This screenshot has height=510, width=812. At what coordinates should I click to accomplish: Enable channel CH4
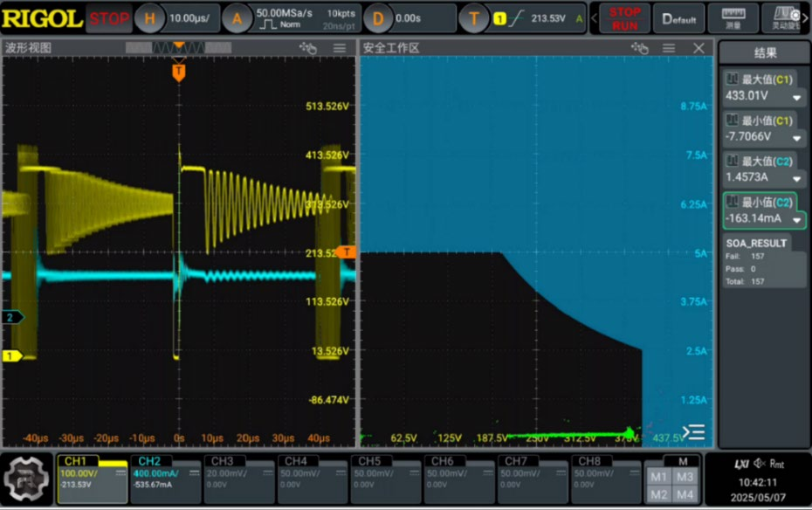tap(313, 479)
